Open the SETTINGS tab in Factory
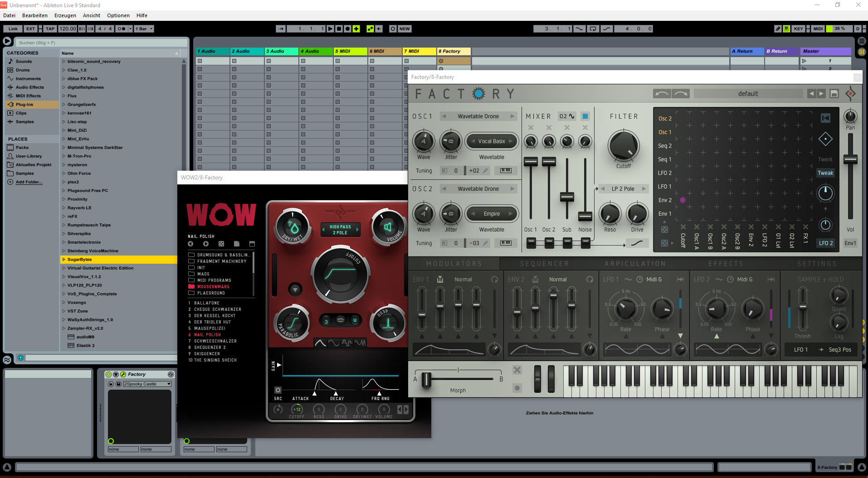868x478 pixels. [817, 264]
